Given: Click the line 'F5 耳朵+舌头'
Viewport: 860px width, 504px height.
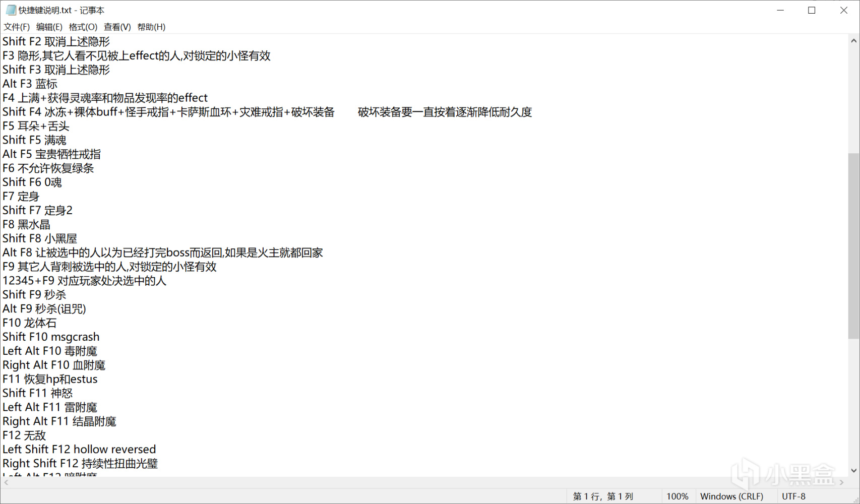Looking at the screenshot, I should (x=36, y=127).
